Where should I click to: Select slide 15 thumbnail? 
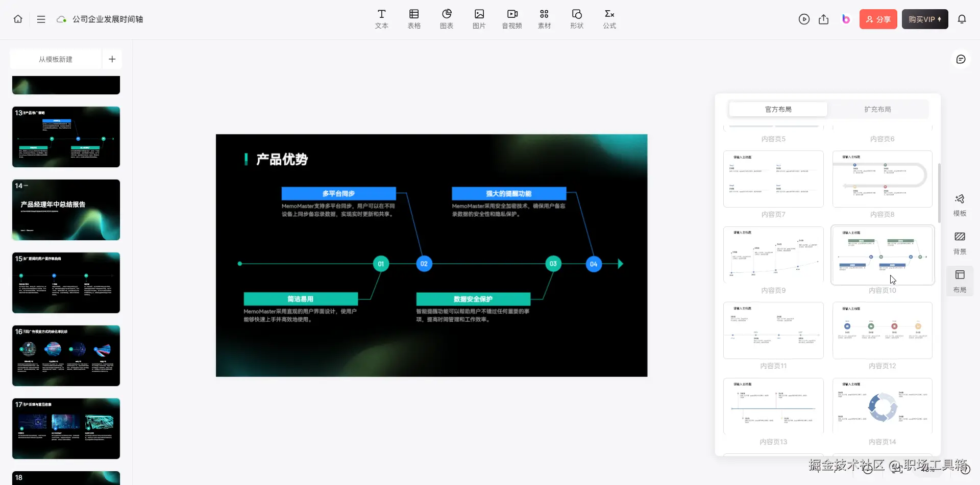coord(66,283)
